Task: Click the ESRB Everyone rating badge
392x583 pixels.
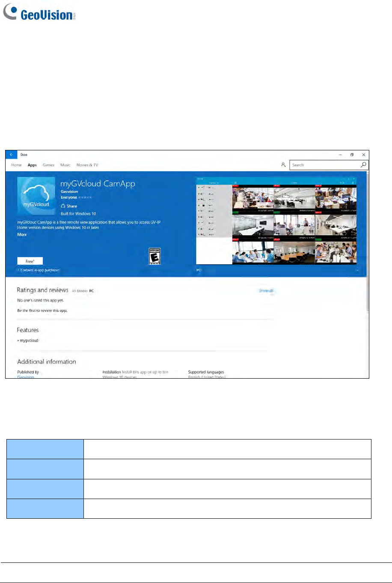Action: [154, 256]
